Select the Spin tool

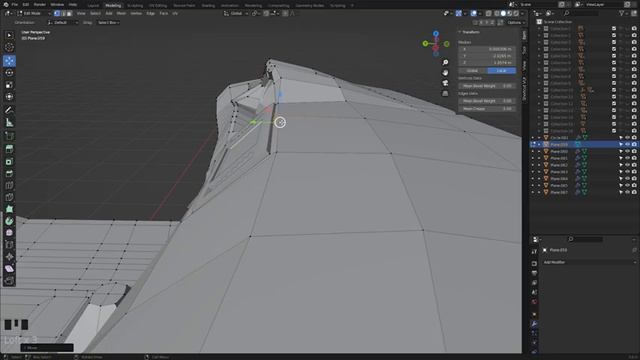[9, 221]
